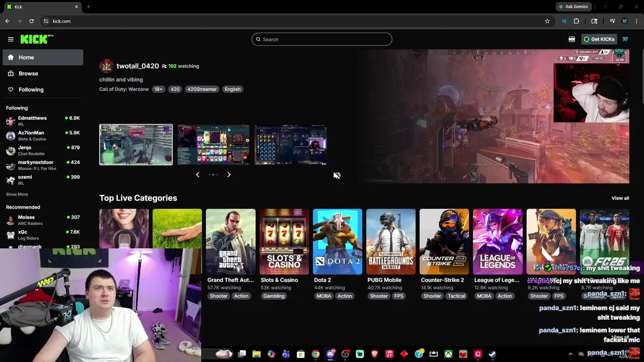This screenshot has height=362, width=644.
Task: Open League of Legends category card
Action: pos(498,242)
